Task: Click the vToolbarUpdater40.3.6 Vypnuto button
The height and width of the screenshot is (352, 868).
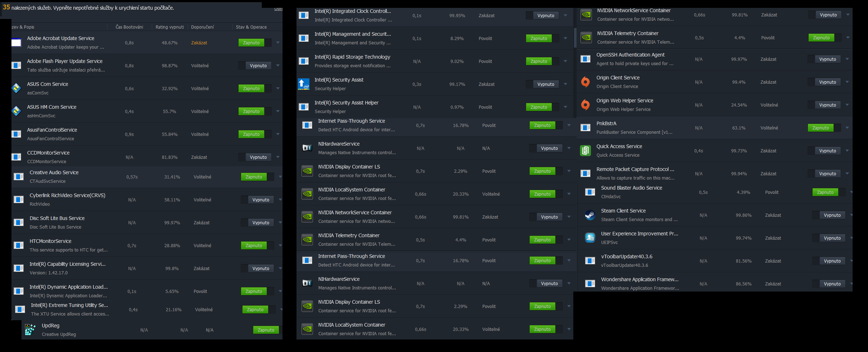Action: (x=832, y=261)
